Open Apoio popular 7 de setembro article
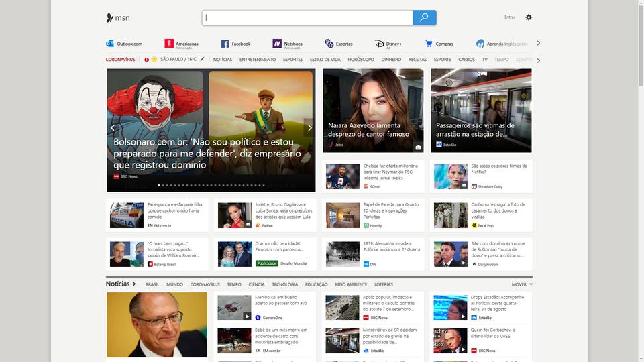Screen dimensions: 644x362 [x=388, y=303]
